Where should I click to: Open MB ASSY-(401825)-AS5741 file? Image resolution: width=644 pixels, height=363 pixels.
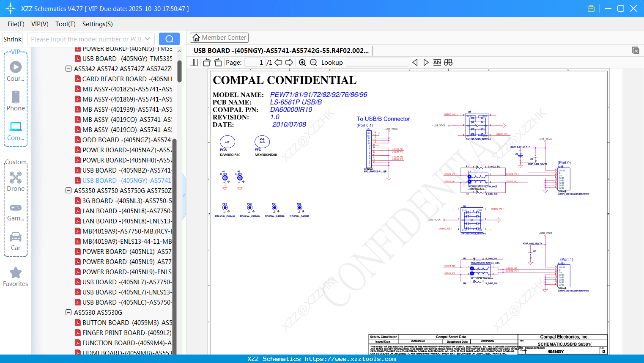(127, 89)
